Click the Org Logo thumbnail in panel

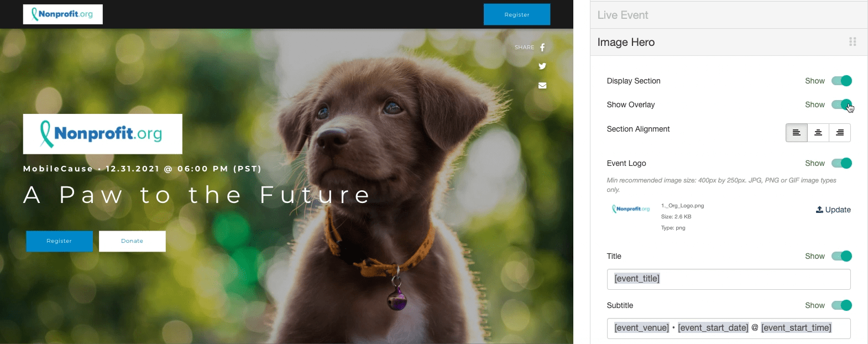click(631, 209)
